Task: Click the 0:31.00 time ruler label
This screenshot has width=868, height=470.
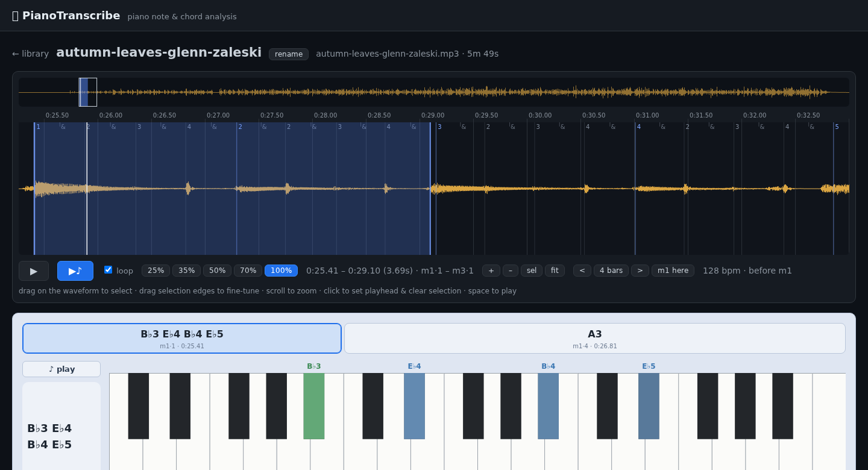Action: 647,115
